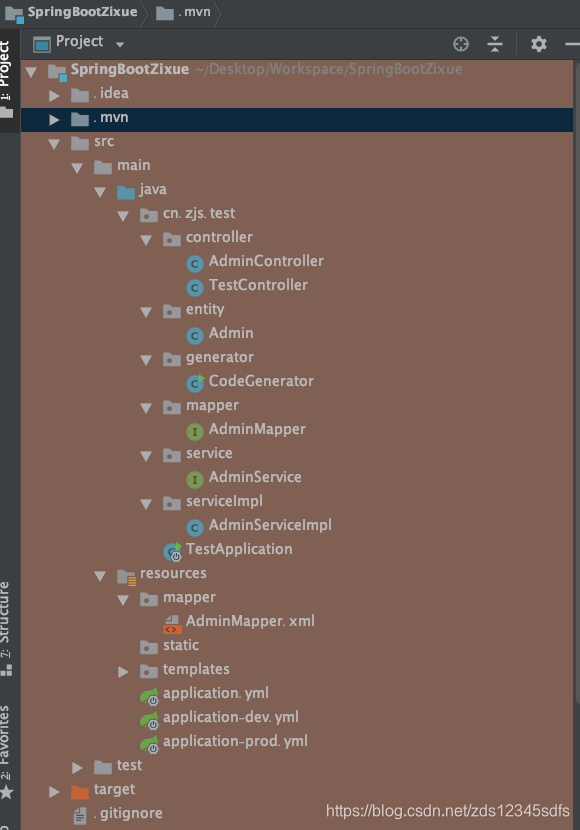Select the TestApplication class

click(x=239, y=549)
